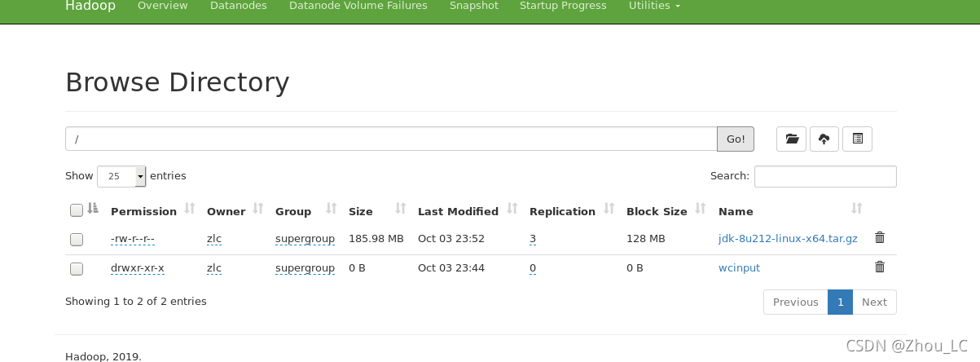Click the Go! button
The height and width of the screenshot is (362, 980).
coord(736,139)
